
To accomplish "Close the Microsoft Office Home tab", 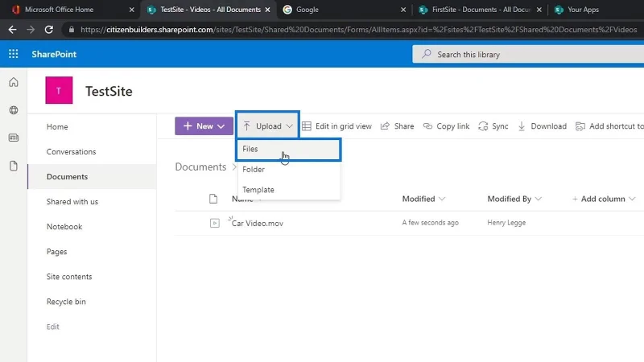I will tap(131, 10).
